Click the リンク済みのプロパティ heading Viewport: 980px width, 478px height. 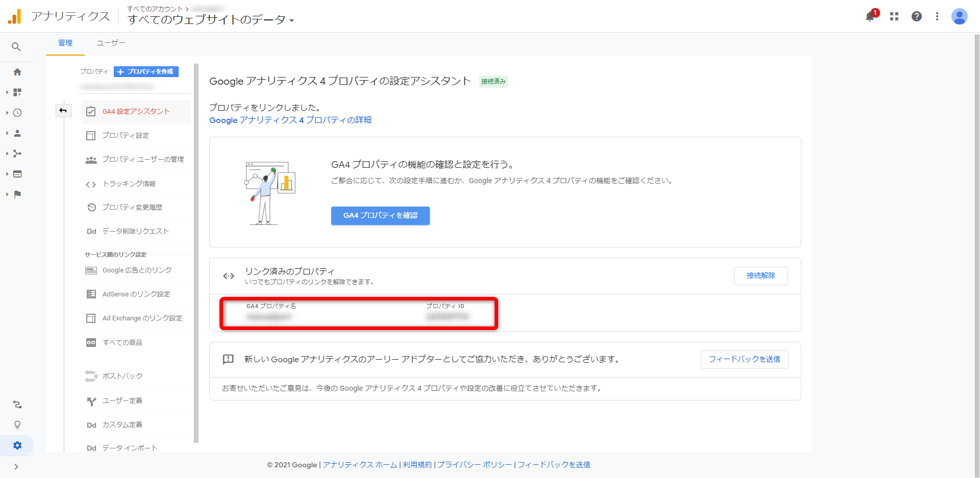pyautogui.click(x=289, y=271)
